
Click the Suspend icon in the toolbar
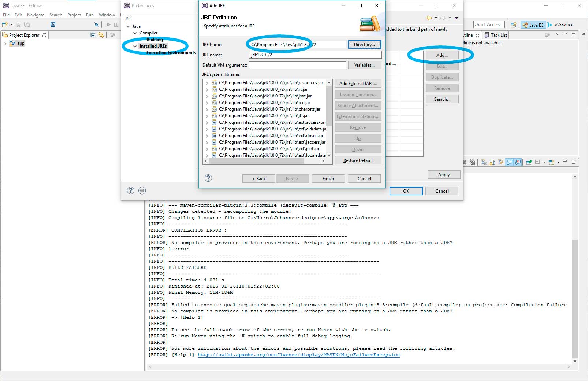[x=116, y=25]
